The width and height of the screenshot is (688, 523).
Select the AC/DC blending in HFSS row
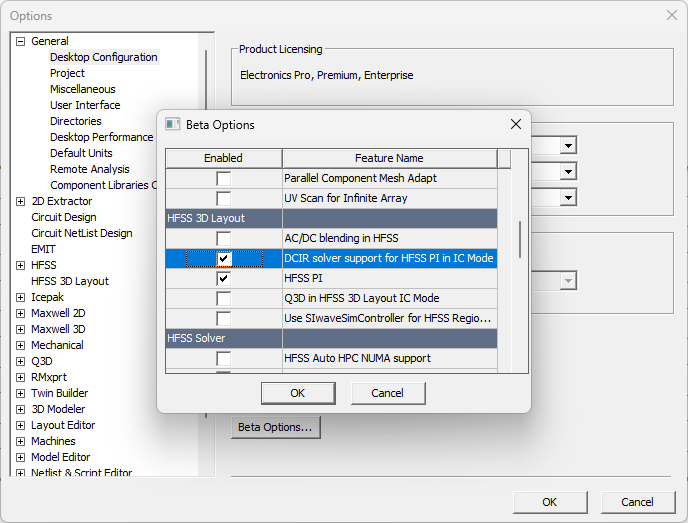click(x=331, y=239)
